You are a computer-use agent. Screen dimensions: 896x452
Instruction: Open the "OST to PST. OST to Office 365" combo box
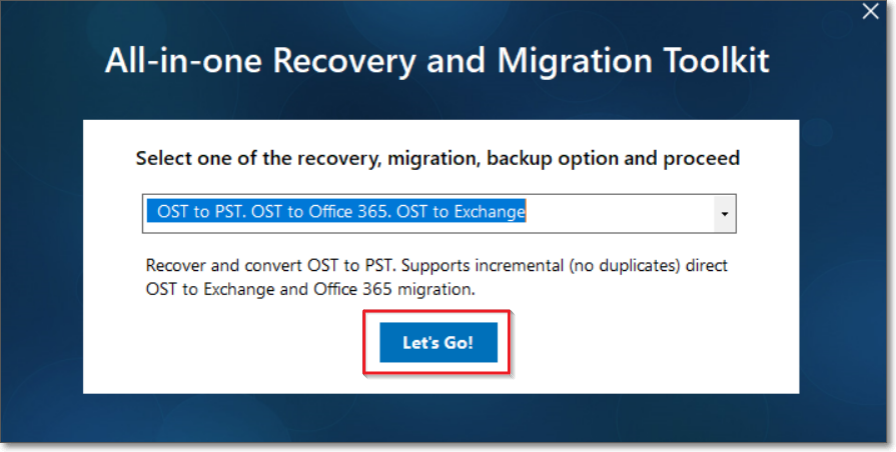[x=439, y=214]
